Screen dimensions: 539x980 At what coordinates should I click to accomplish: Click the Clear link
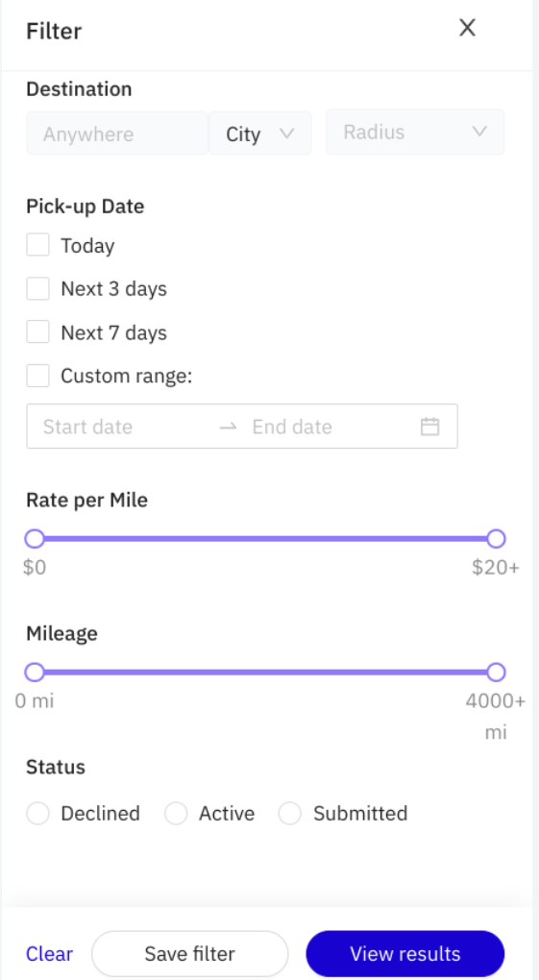[x=49, y=954]
